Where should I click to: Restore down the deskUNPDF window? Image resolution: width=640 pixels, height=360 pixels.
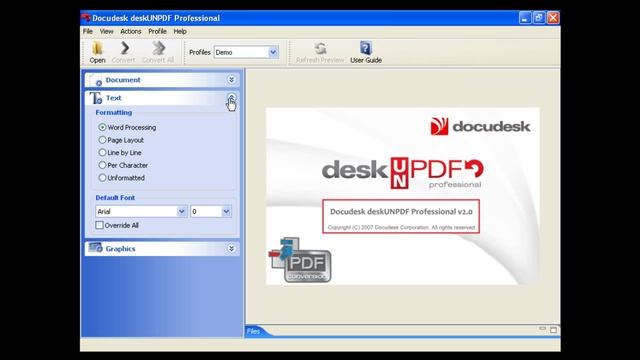[x=539, y=18]
